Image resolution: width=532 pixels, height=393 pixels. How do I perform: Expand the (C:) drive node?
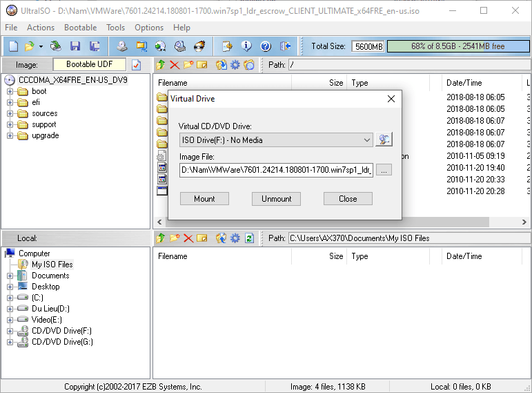tap(10, 298)
